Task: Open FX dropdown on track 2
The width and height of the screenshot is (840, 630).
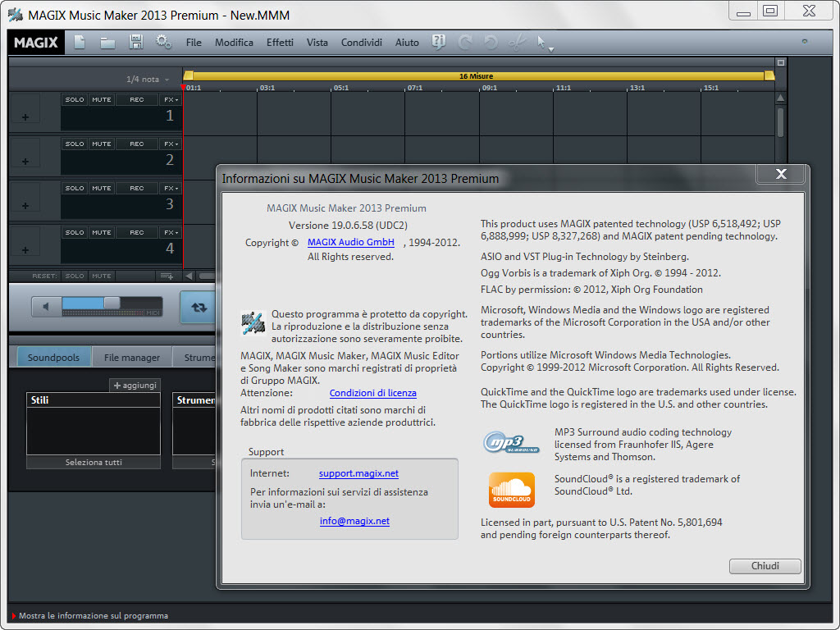Action: 171,144
